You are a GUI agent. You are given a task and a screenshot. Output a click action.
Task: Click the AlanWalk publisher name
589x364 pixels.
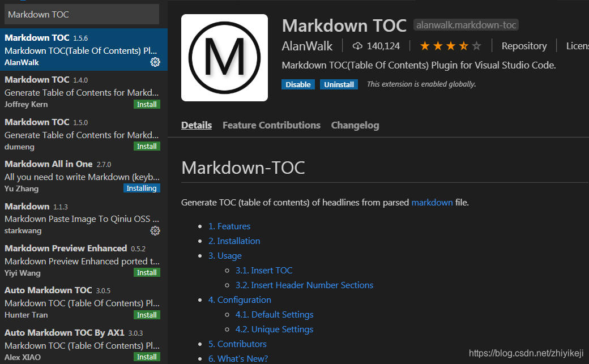(x=307, y=46)
